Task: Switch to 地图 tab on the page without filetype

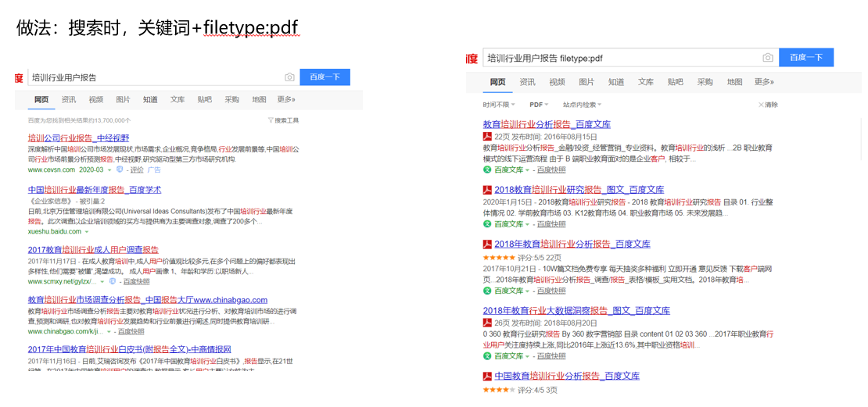Action: 259,99
